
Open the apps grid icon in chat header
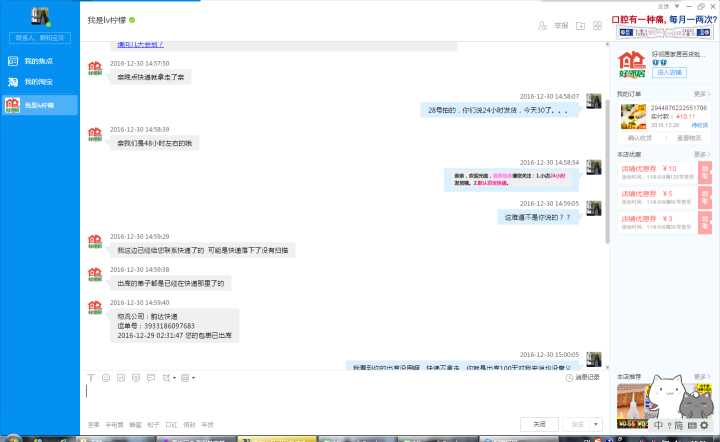point(597,26)
